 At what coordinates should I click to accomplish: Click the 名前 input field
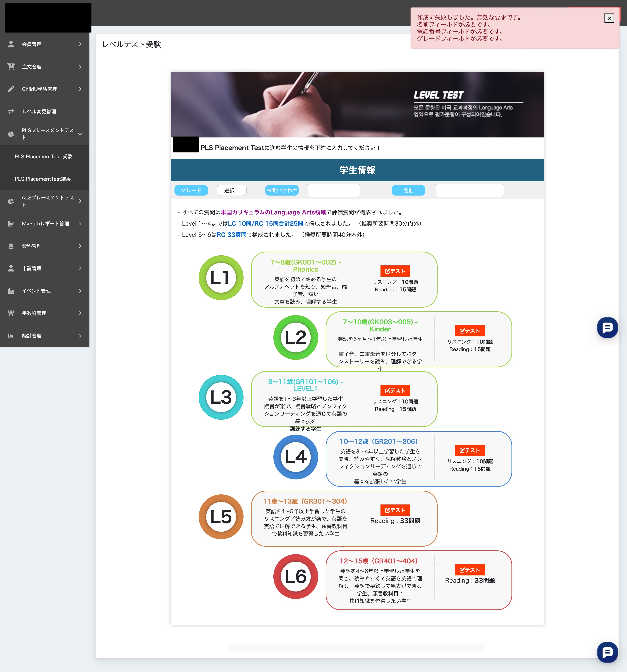[x=470, y=190]
